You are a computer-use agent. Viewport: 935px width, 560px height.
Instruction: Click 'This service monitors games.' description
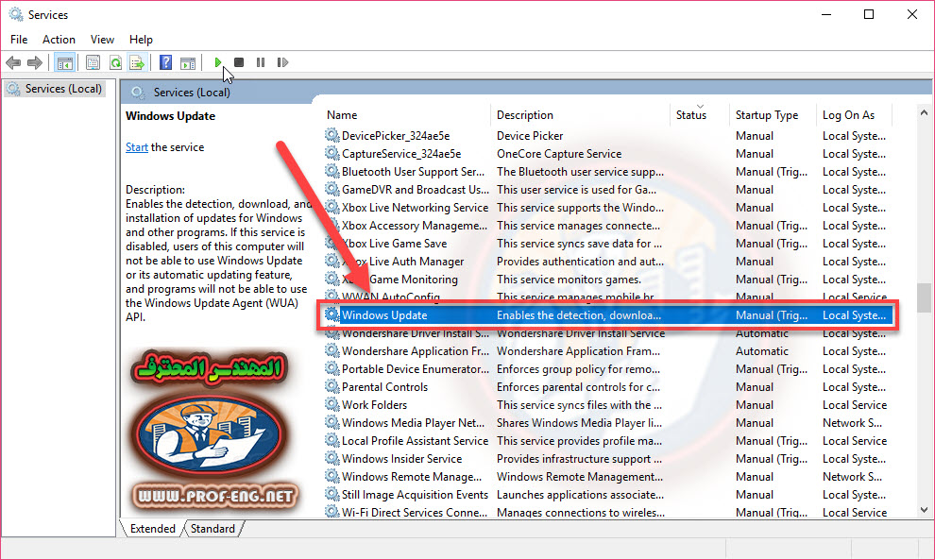pyautogui.click(x=569, y=280)
